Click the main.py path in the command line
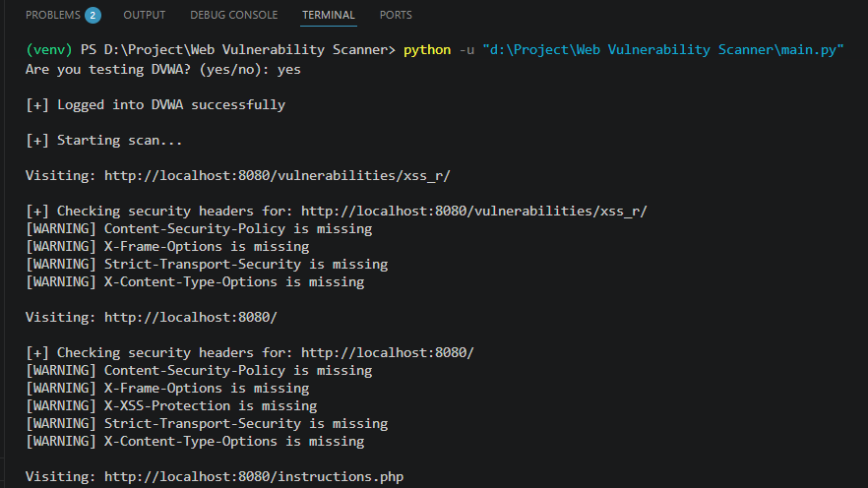The width and height of the screenshot is (868, 488). (662, 50)
